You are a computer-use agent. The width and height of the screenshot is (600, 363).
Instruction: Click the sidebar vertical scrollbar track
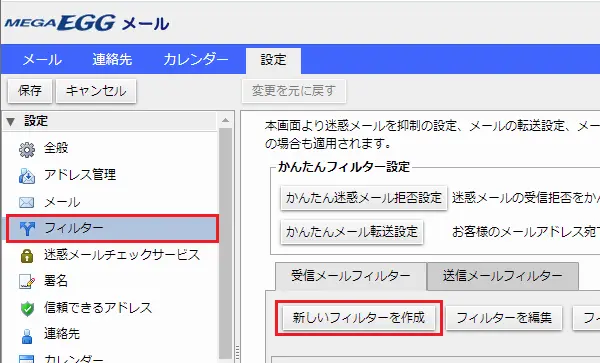[x=226, y=243]
